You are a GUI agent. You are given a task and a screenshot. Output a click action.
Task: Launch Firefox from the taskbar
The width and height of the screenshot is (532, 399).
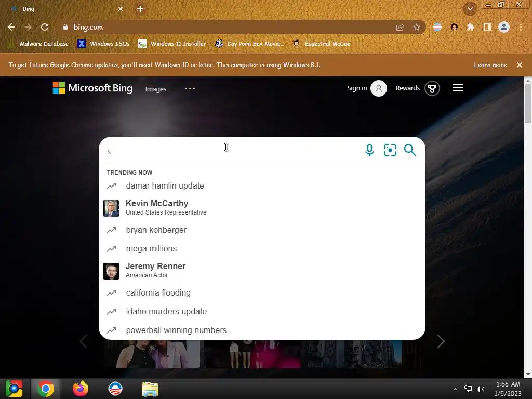(x=81, y=389)
